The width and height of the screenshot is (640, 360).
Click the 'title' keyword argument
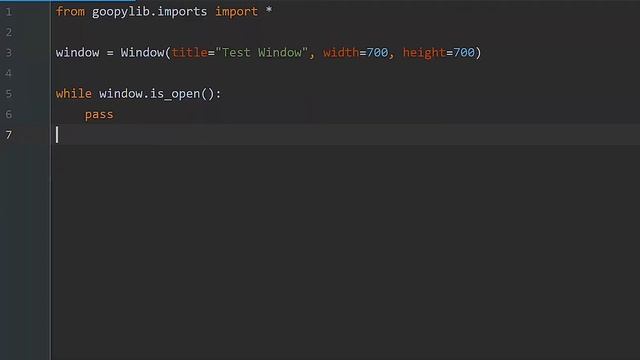pos(189,53)
